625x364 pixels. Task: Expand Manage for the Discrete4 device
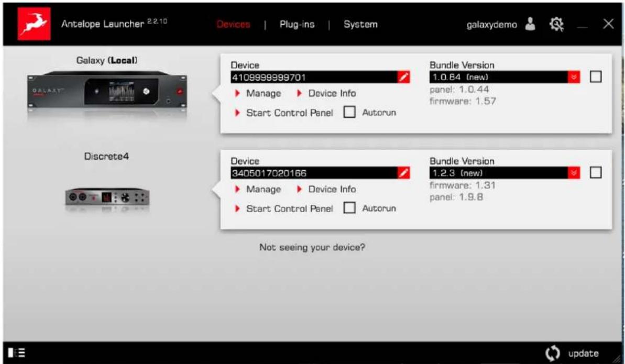[x=258, y=189]
